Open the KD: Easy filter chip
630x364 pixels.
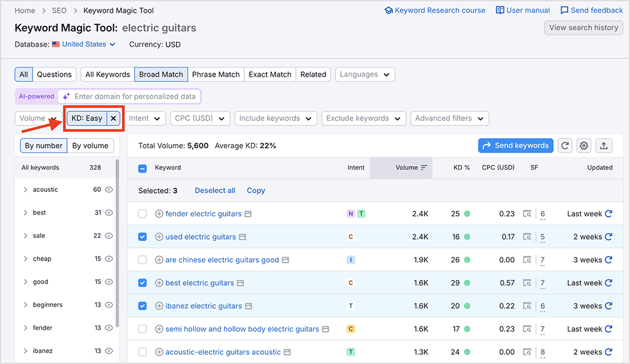coord(87,118)
